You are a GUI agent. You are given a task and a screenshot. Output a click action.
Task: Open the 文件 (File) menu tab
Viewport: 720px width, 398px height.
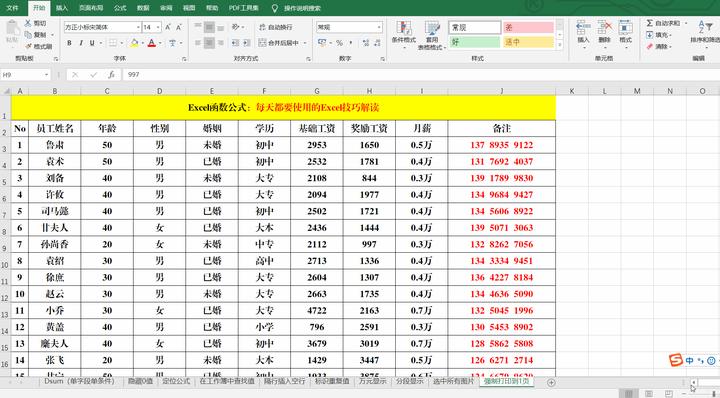[x=12, y=8]
